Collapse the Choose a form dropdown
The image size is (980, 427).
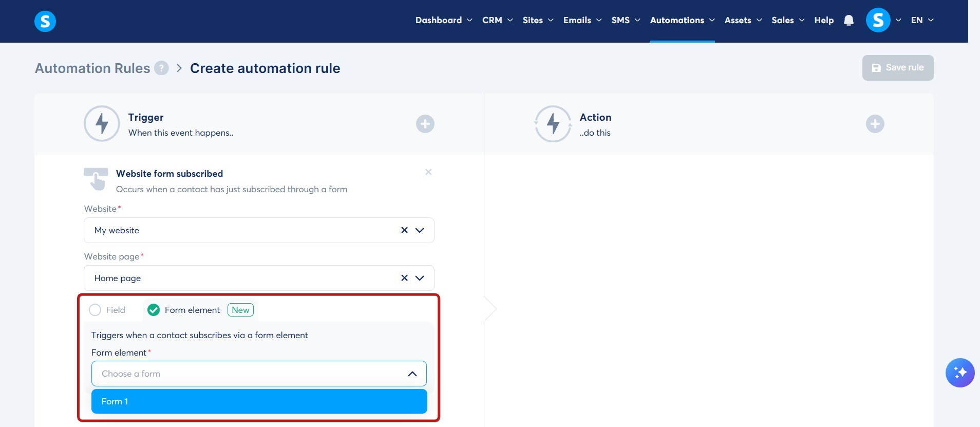(x=412, y=374)
